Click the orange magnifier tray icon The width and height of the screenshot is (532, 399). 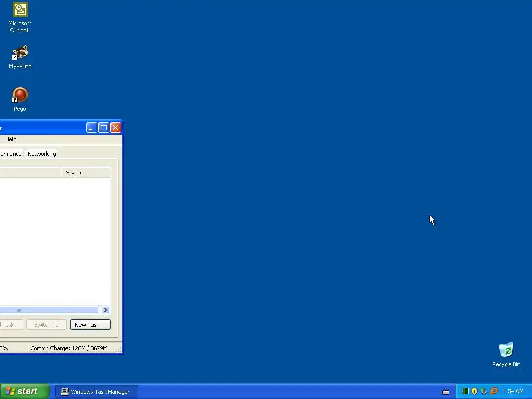(494, 391)
